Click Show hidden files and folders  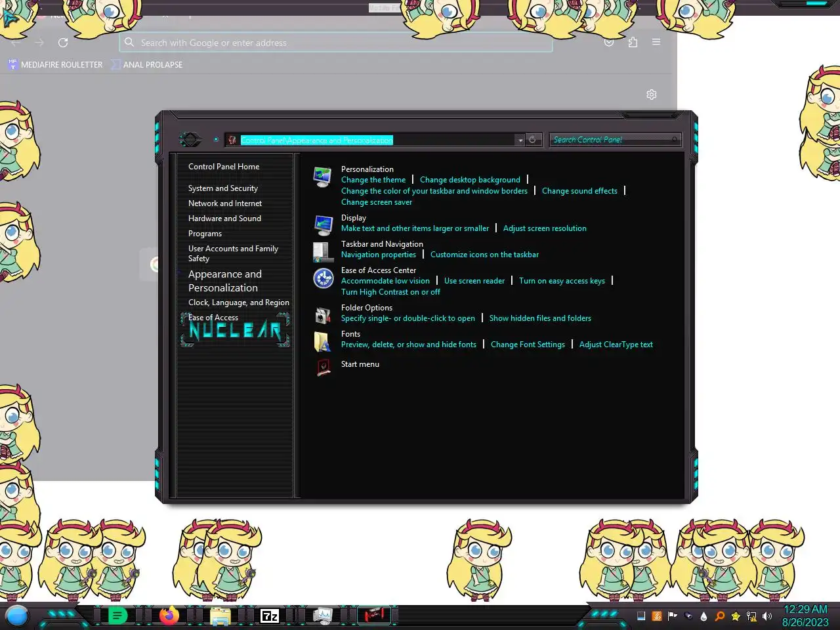click(540, 318)
